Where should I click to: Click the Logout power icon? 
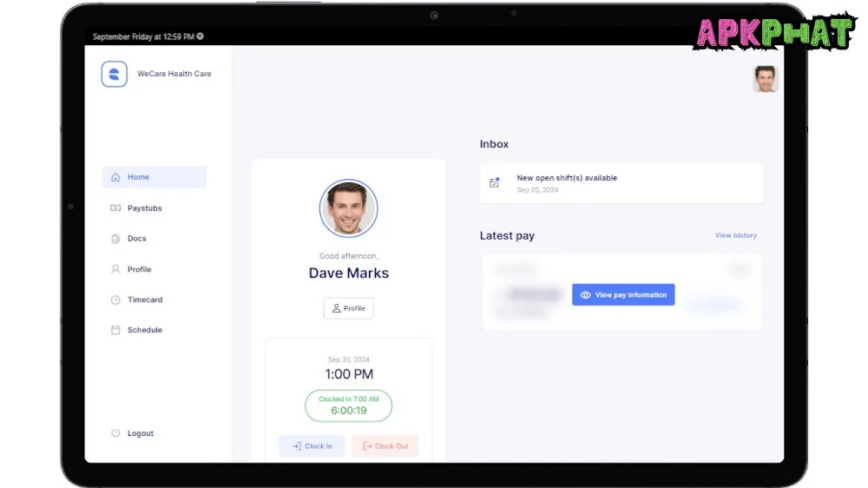[115, 433]
